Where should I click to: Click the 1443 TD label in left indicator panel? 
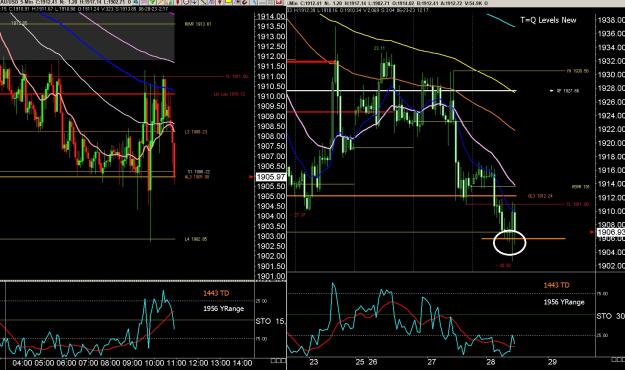pos(216,293)
